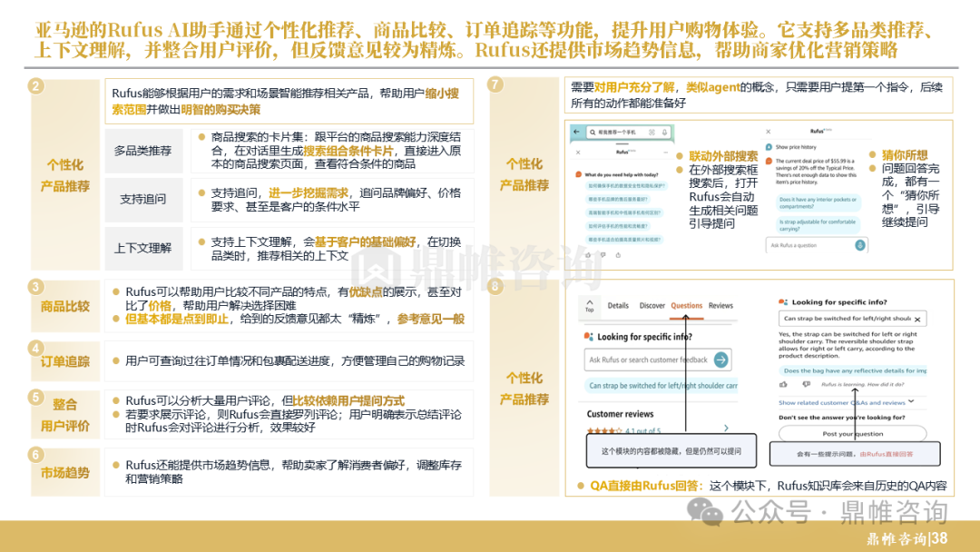
Task: Tap the share icon under the Rufus suggestions
Action: click(618, 254)
